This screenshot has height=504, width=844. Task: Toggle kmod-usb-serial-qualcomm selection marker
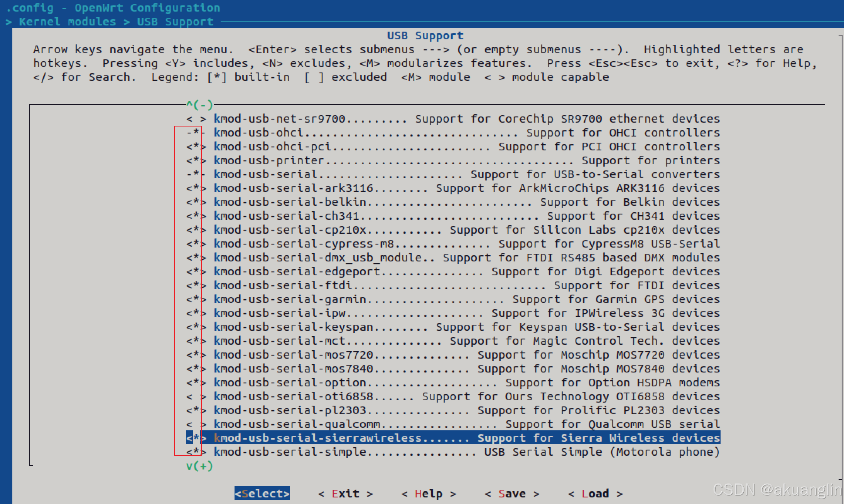(196, 424)
